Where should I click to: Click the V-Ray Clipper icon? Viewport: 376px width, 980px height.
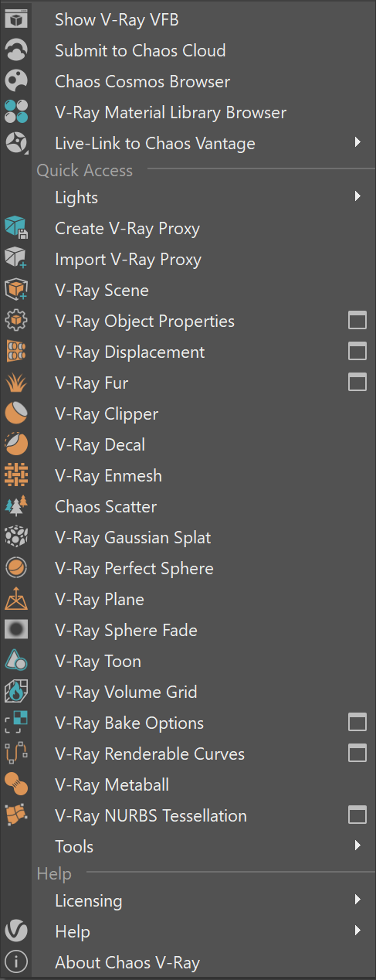pyautogui.click(x=16, y=413)
